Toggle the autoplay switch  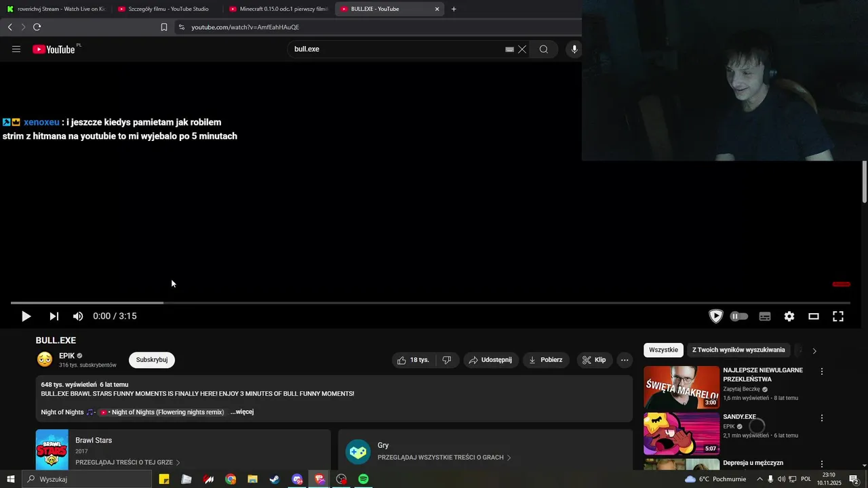(739, 316)
